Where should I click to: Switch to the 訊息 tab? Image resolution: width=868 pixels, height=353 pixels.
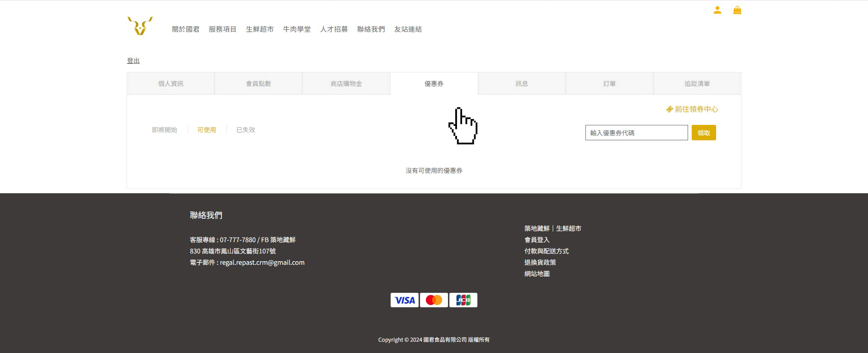pos(522,84)
